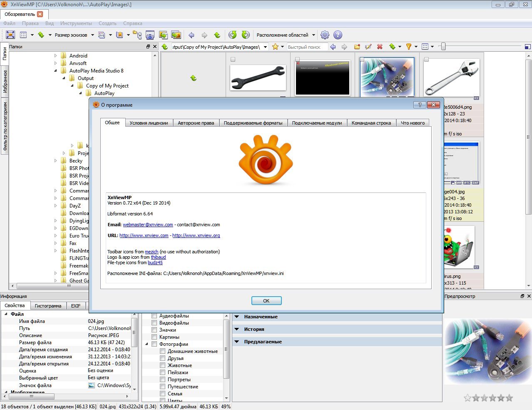Open the Условия лицензии tab
The height and width of the screenshot is (410, 532).
click(149, 123)
